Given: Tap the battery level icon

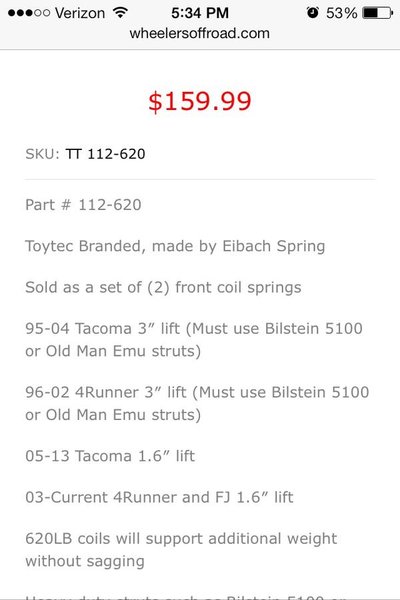Looking at the screenshot, I should (x=377, y=13).
